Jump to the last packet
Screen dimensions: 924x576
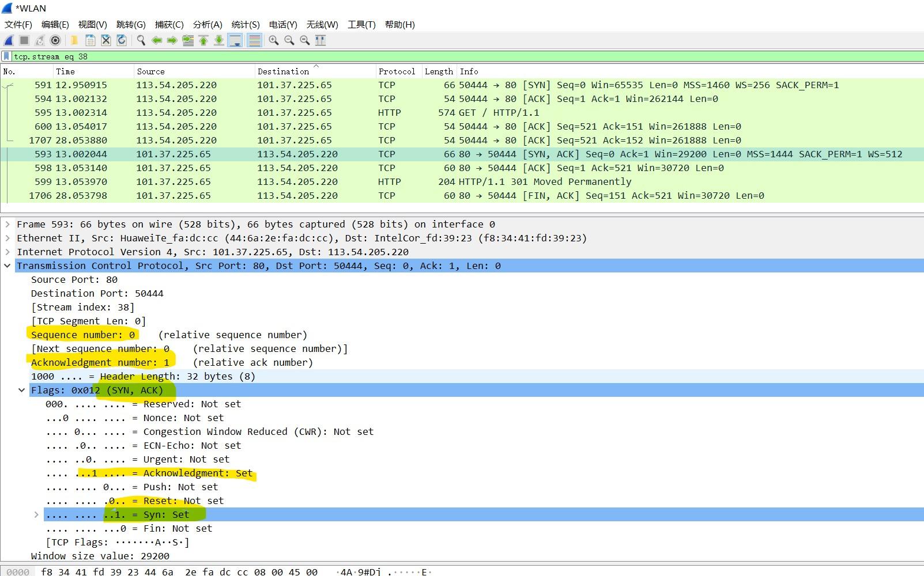point(219,40)
